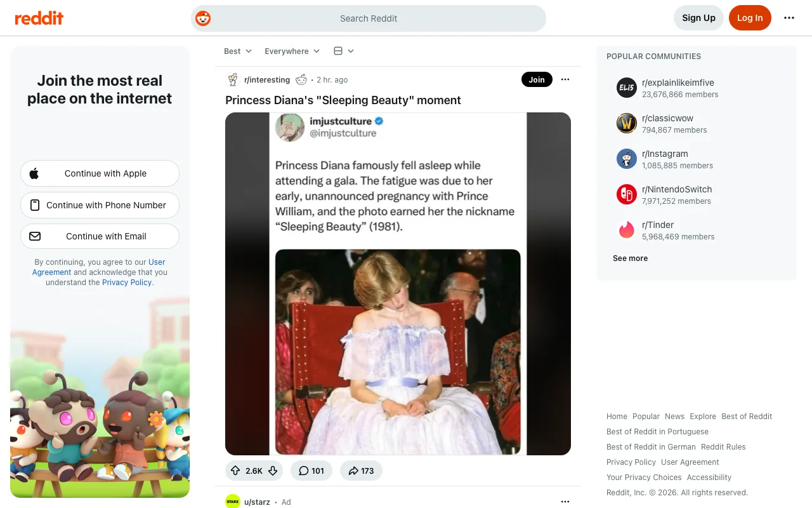
Task: Open the Best sort dropdown
Action: [238, 51]
